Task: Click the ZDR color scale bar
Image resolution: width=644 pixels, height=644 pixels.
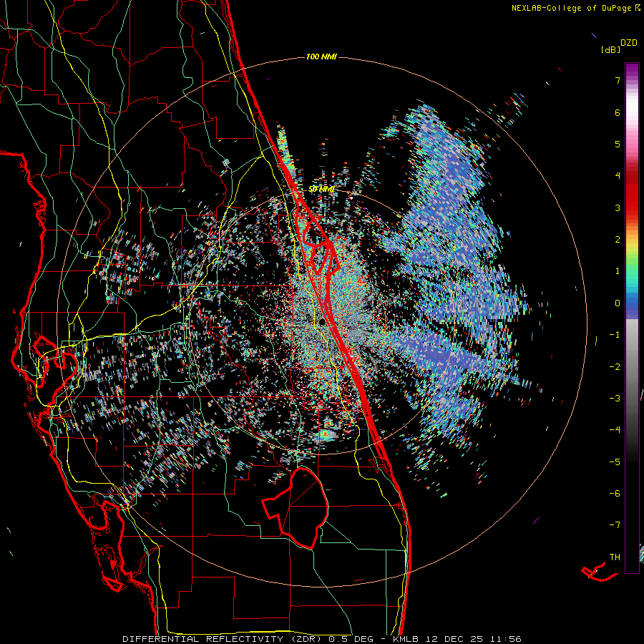Action: pyautogui.click(x=632, y=318)
